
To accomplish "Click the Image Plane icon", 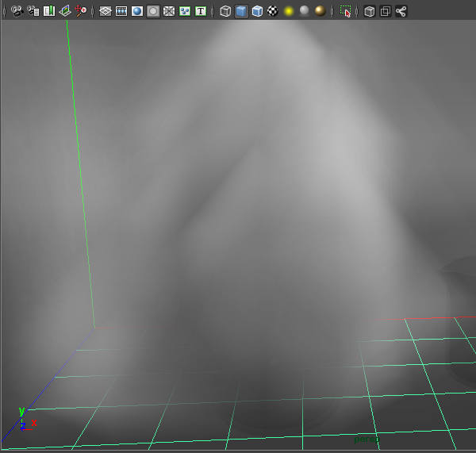I will pos(65,11).
